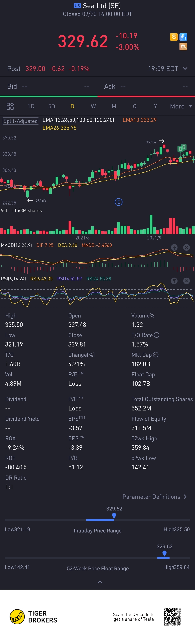Open the More timeframes dropdown
This screenshot has width=195, height=644.
click(181, 106)
